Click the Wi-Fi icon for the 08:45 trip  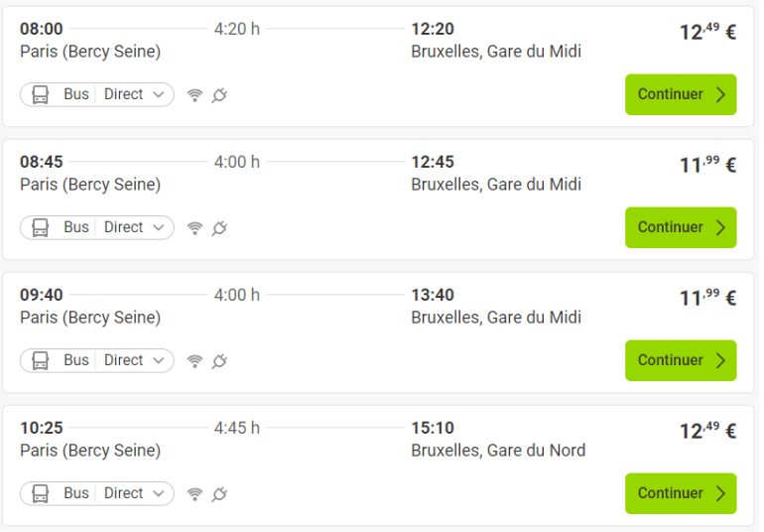(194, 228)
